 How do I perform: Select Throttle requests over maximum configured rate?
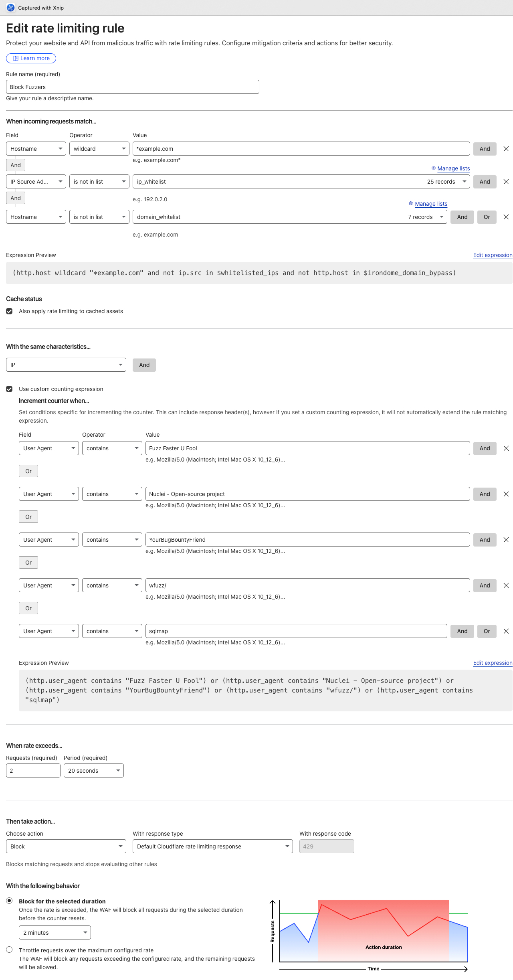(x=9, y=950)
